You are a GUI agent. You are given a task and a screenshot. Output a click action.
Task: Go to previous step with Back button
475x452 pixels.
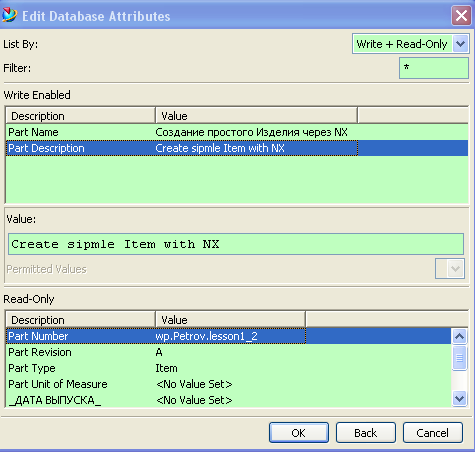point(366,433)
